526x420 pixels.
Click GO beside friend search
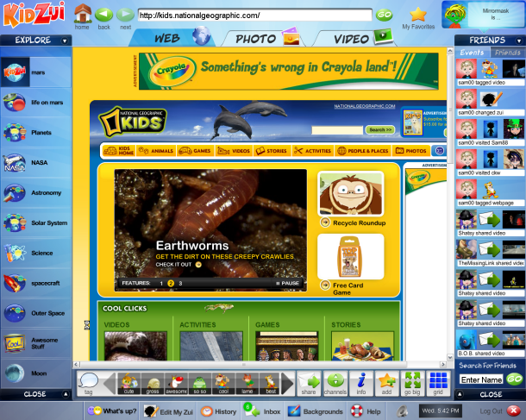pos(514,379)
